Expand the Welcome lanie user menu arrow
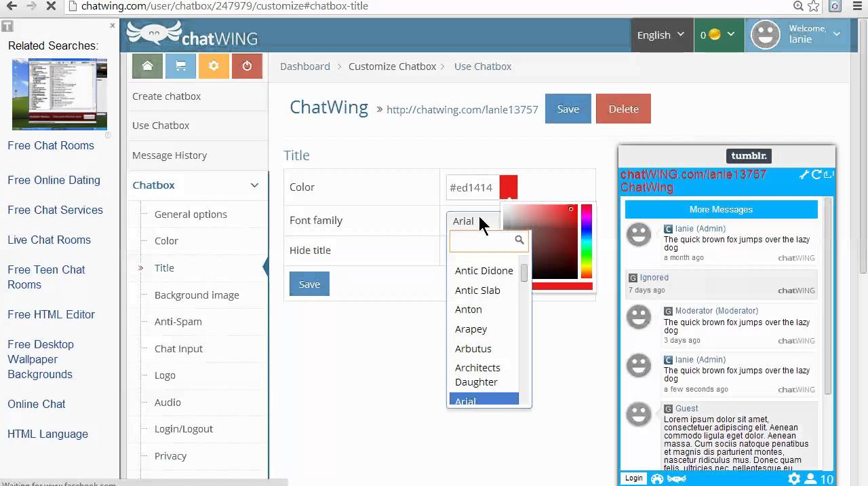Screen dimensions: 868x486 point(837,34)
